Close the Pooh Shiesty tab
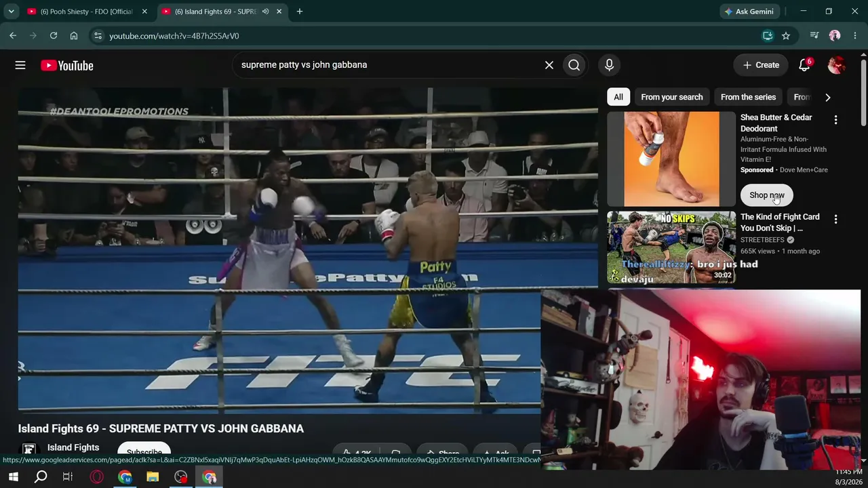 [x=144, y=12]
